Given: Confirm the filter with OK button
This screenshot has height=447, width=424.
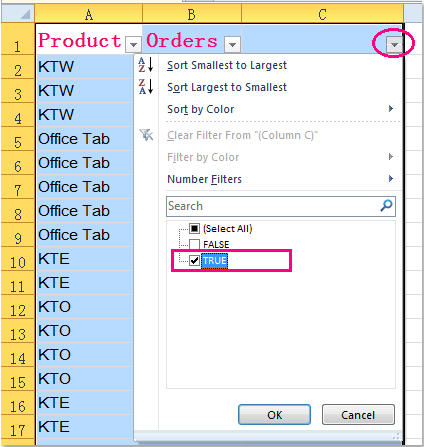Looking at the screenshot, I should (274, 415).
